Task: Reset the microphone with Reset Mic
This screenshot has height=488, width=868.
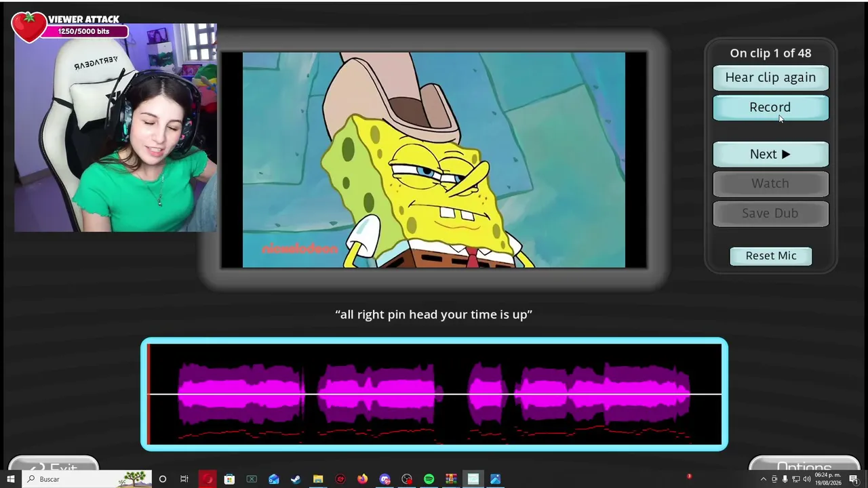Action: (x=771, y=256)
